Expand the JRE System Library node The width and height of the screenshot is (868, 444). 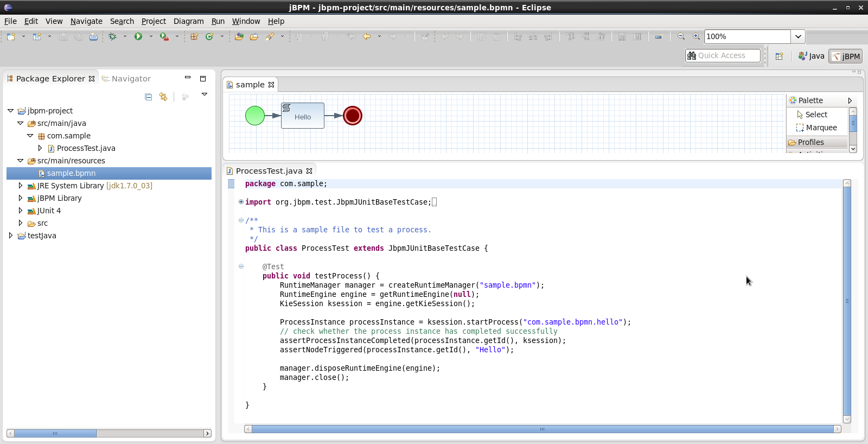click(21, 186)
